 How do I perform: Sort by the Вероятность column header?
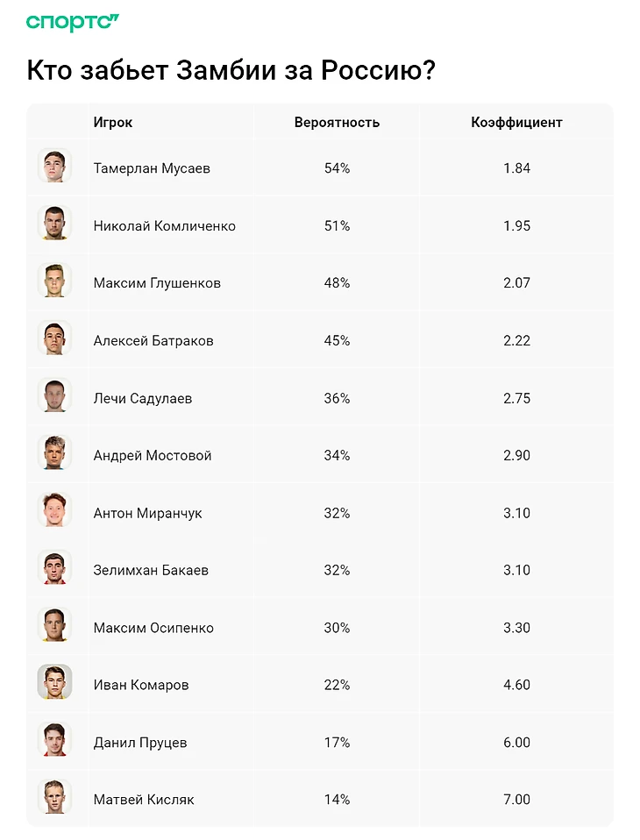337,123
